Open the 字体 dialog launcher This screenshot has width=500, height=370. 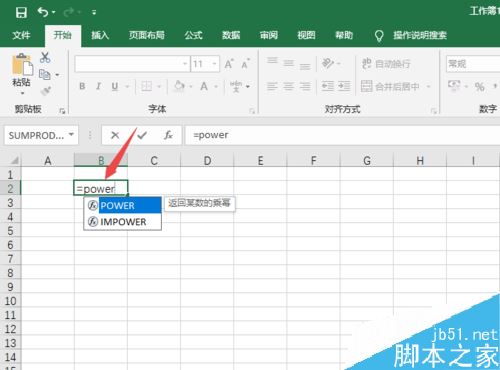coord(252,111)
